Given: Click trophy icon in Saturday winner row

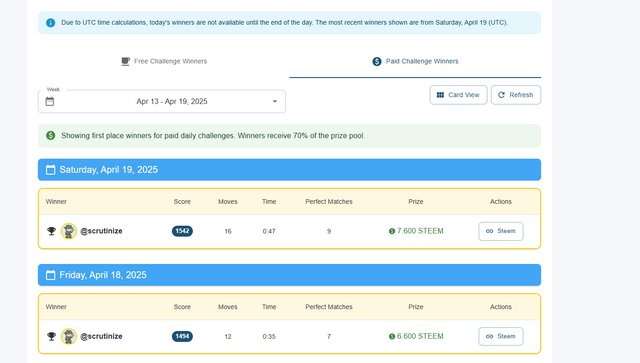Looking at the screenshot, I should pyautogui.click(x=51, y=231).
